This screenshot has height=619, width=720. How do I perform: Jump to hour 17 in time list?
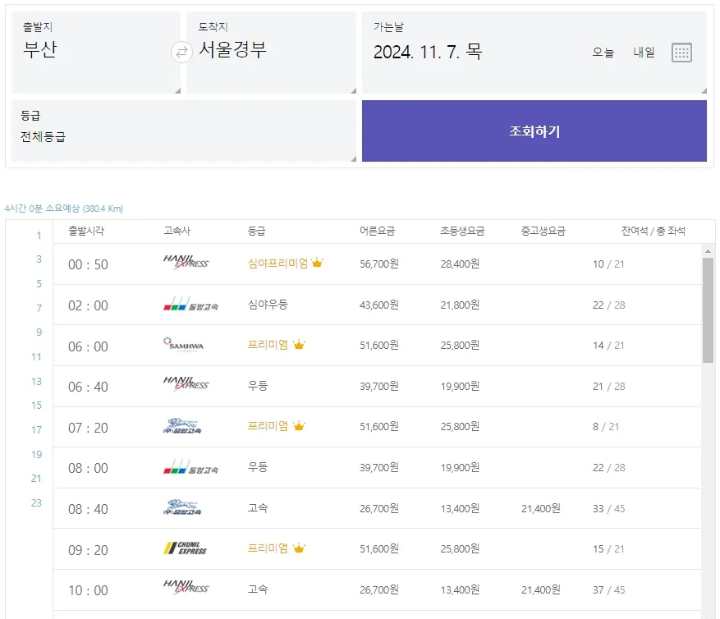click(x=37, y=430)
